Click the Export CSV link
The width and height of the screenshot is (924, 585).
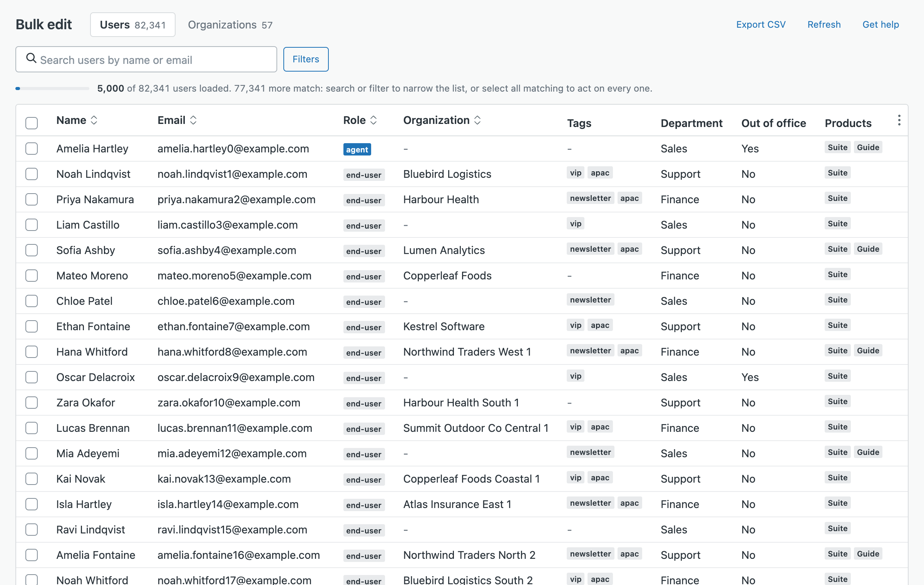pyautogui.click(x=761, y=25)
